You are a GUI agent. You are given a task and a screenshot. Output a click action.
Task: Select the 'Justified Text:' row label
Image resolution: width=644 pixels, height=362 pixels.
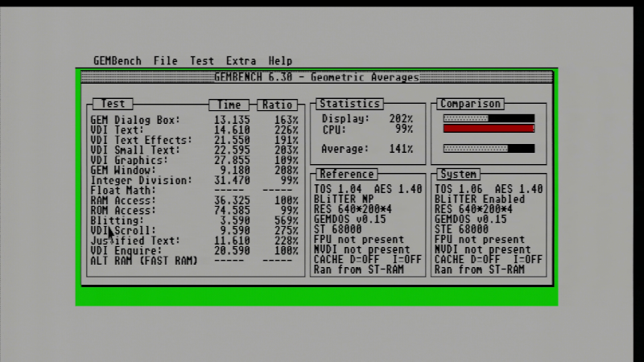pos(135,241)
